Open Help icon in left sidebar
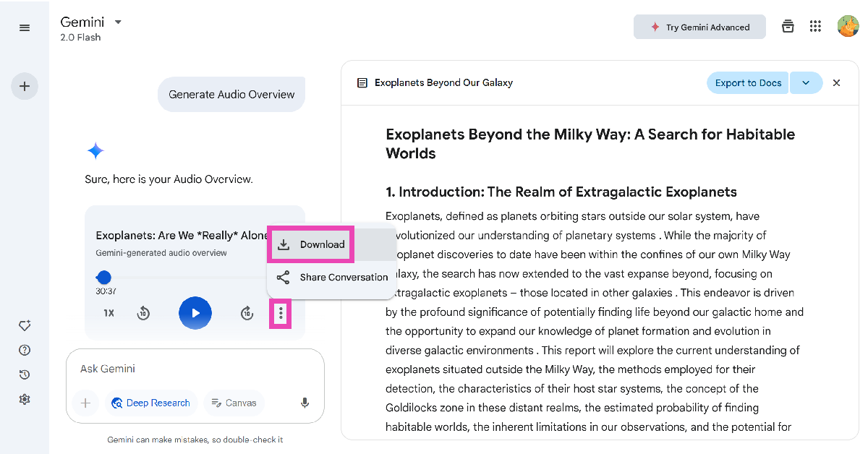This screenshot has height=454, width=868. [25, 351]
